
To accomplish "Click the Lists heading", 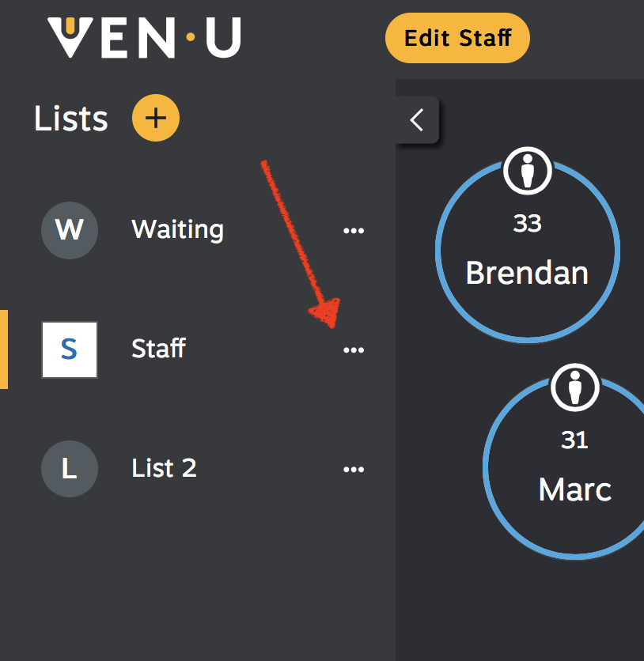I will [x=71, y=119].
